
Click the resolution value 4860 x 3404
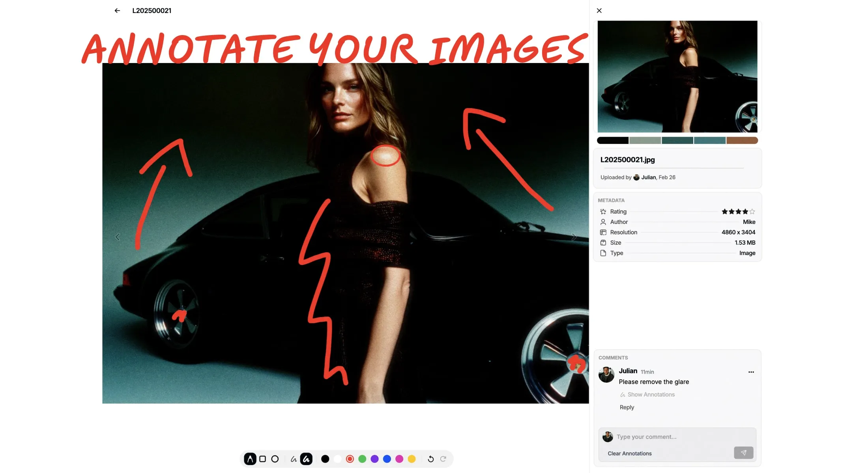click(739, 232)
